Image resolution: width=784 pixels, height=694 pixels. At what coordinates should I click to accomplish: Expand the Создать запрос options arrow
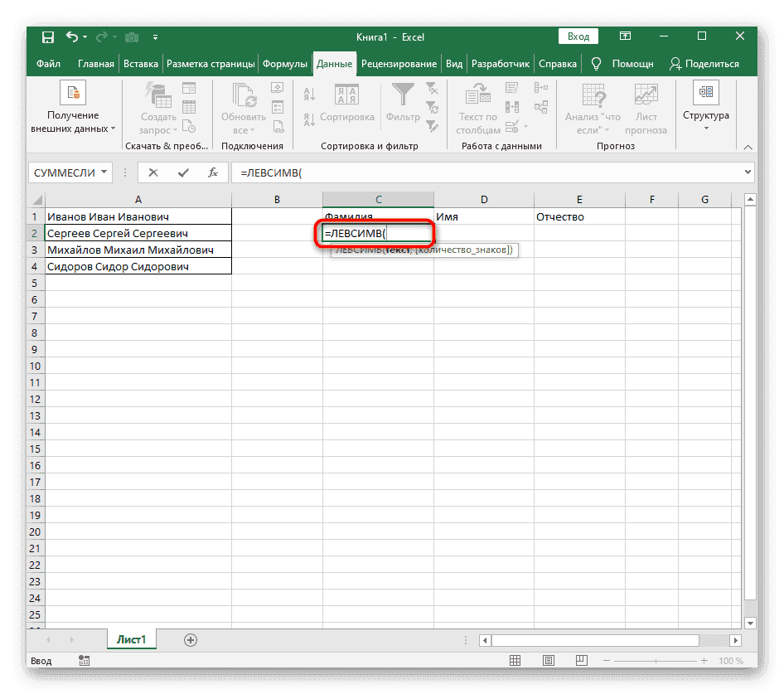175,131
